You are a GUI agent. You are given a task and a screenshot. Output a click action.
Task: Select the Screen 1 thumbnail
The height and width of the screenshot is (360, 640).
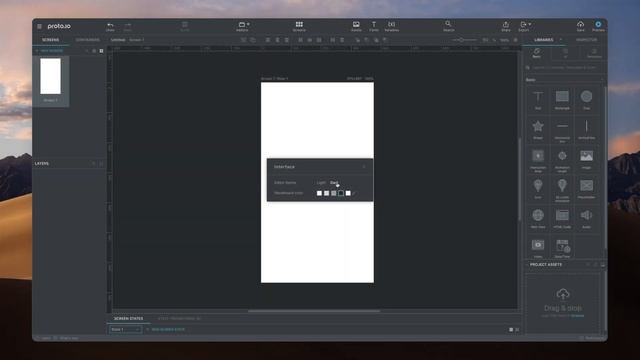coord(51,76)
